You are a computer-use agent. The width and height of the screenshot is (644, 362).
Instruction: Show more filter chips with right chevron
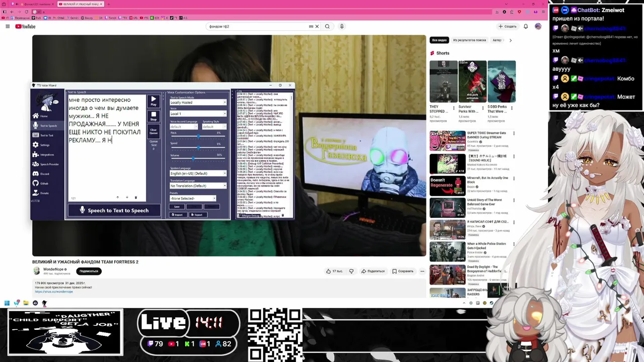[511, 40]
